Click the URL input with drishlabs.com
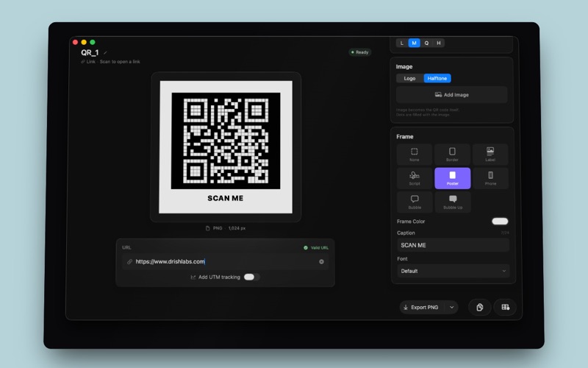The image size is (588, 368). tap(225, 262)
